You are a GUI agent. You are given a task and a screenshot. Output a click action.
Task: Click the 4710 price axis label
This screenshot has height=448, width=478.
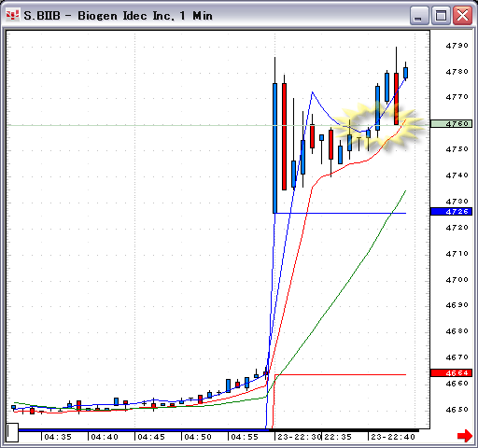click(457, 254)
